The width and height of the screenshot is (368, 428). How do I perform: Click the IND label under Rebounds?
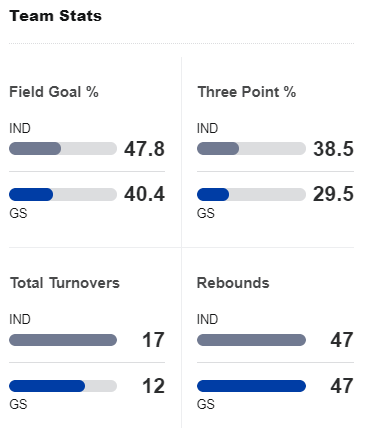point(207,319)
